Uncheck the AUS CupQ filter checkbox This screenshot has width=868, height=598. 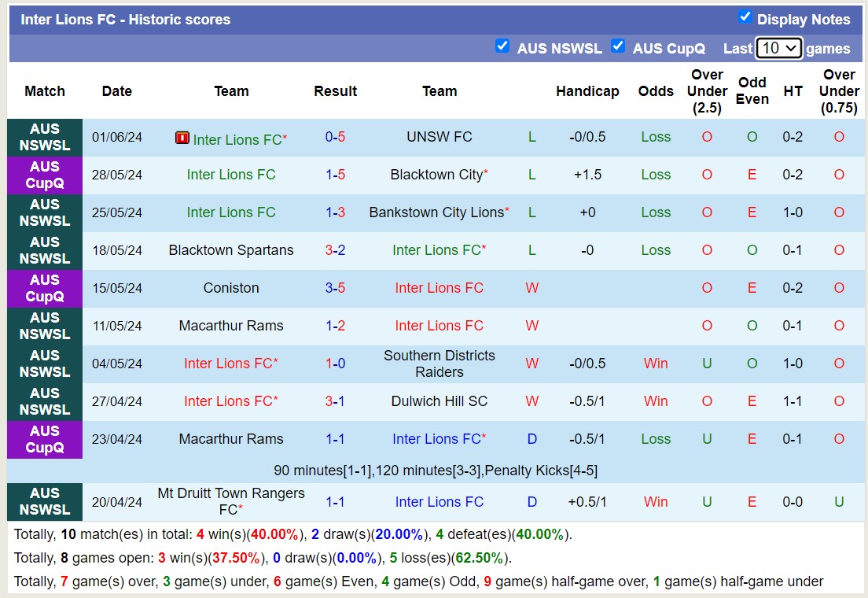click(618, 46)
